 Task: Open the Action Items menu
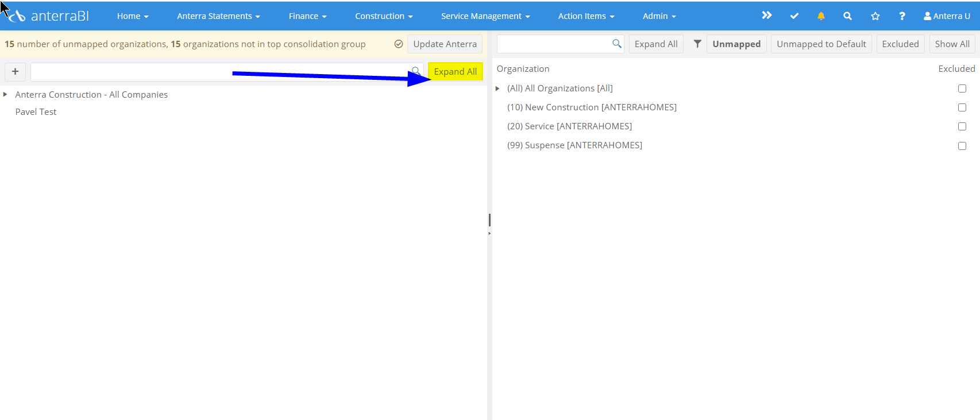[x=586, y=16]
